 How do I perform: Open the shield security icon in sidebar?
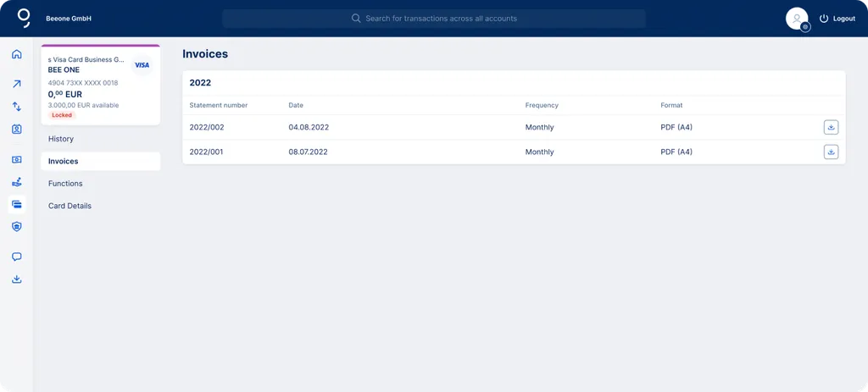coord(17,227)
